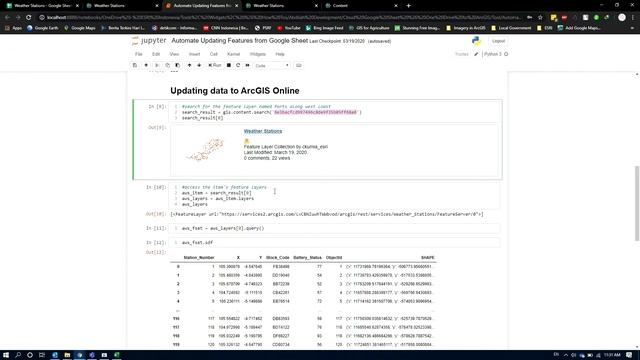Rename notebook title Automate Updating Features

click(x=240, y=40)
